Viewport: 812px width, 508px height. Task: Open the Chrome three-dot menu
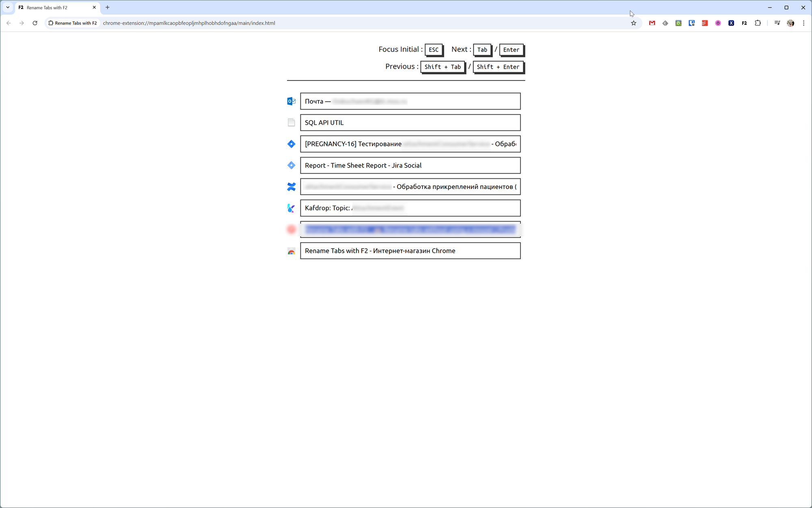pos(803,23)
